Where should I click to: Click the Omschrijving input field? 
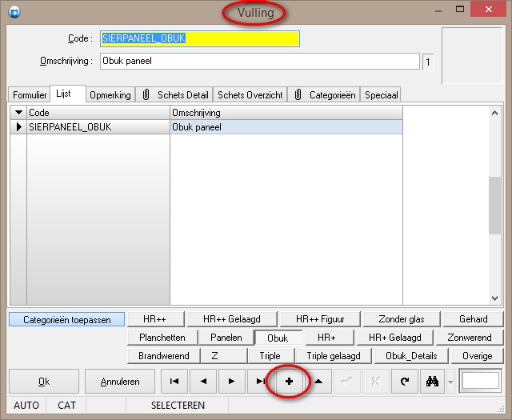click(x=259, y=61)
